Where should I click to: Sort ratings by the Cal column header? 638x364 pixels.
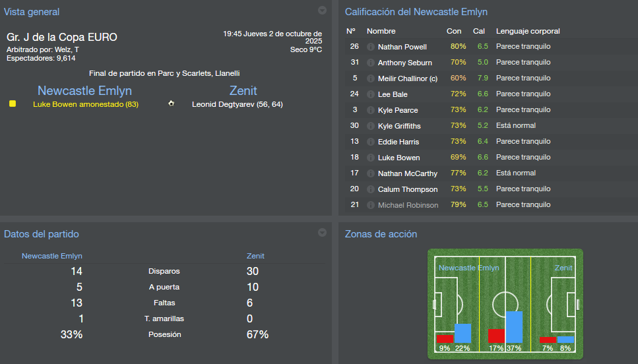478,31
